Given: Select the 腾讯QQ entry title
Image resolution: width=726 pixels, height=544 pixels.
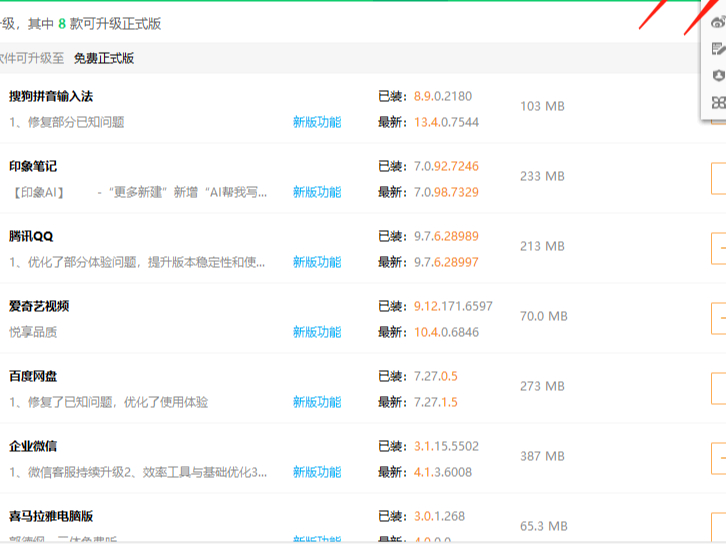Looking at the screenshot, I should tap(31, 236).
